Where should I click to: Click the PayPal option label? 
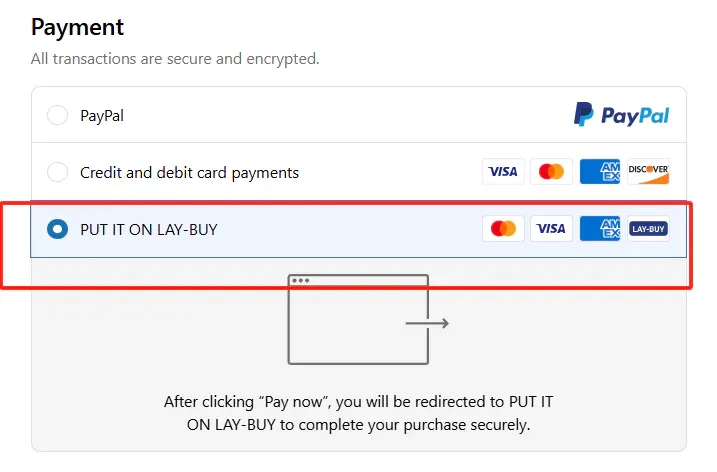102,116
